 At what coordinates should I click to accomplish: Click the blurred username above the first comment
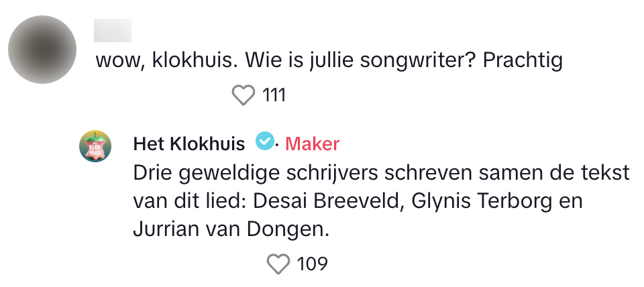[113, 31]
